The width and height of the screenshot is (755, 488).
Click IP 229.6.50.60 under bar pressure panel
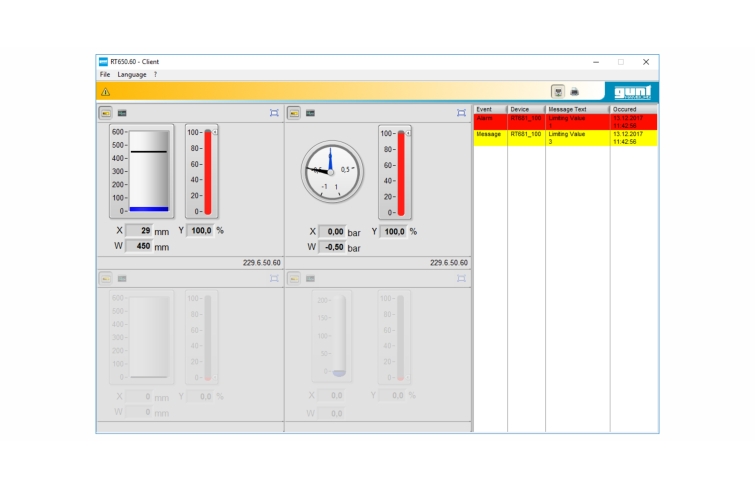[449, 263]
